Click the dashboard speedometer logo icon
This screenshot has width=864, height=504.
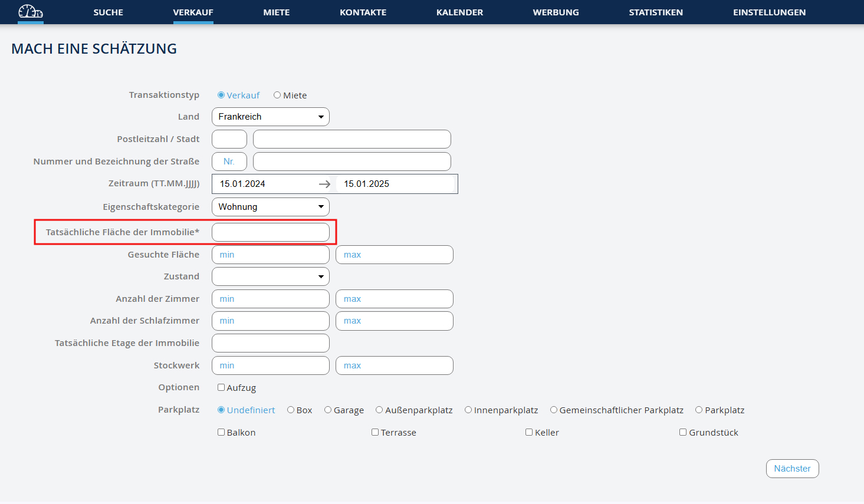(x=31, y=12)
